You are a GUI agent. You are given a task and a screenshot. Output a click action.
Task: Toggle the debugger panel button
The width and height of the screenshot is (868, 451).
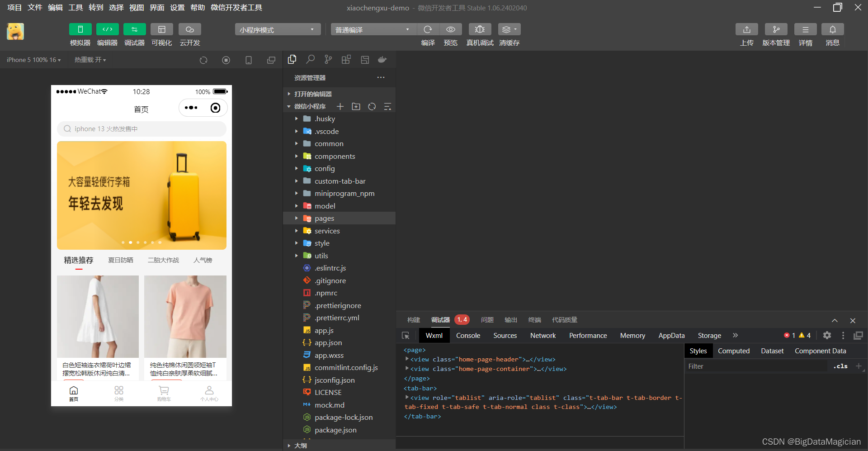(135, 29)
